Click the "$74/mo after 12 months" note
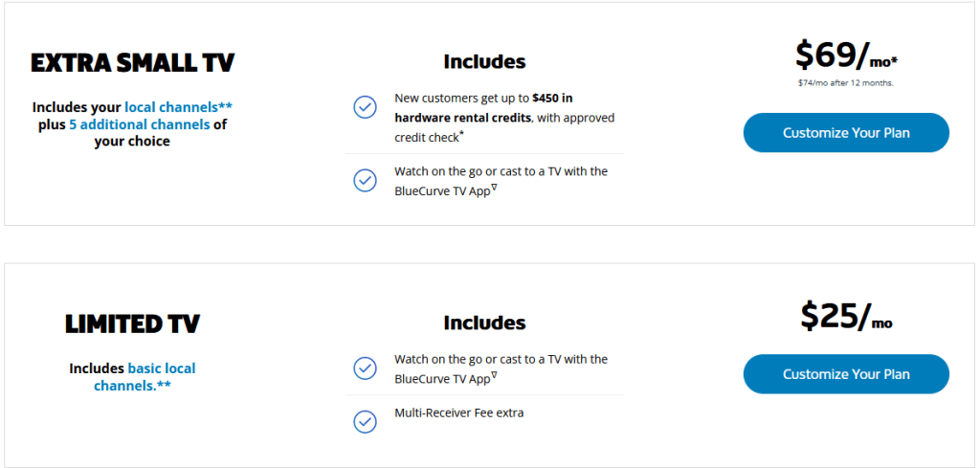Viewport: 980px width, 468px height. pos(845,83)
